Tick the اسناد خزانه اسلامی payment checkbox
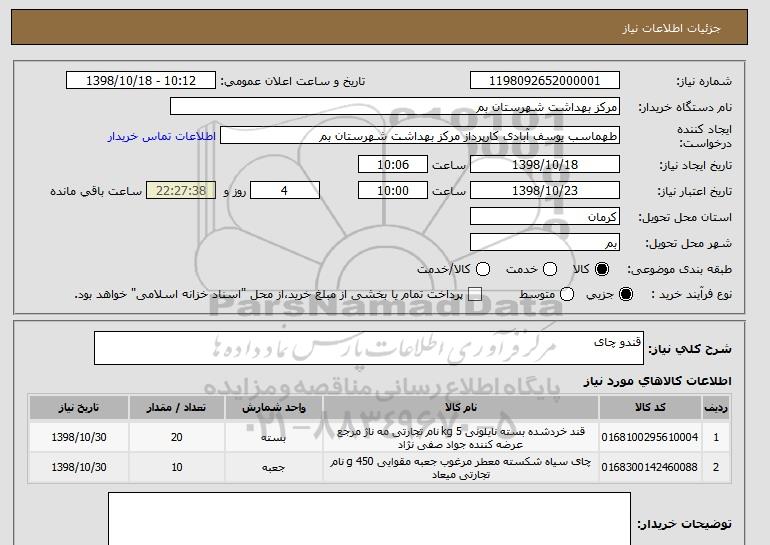Image resolution: width=770 pixels, height=545 pixels. tap(475, 294)
